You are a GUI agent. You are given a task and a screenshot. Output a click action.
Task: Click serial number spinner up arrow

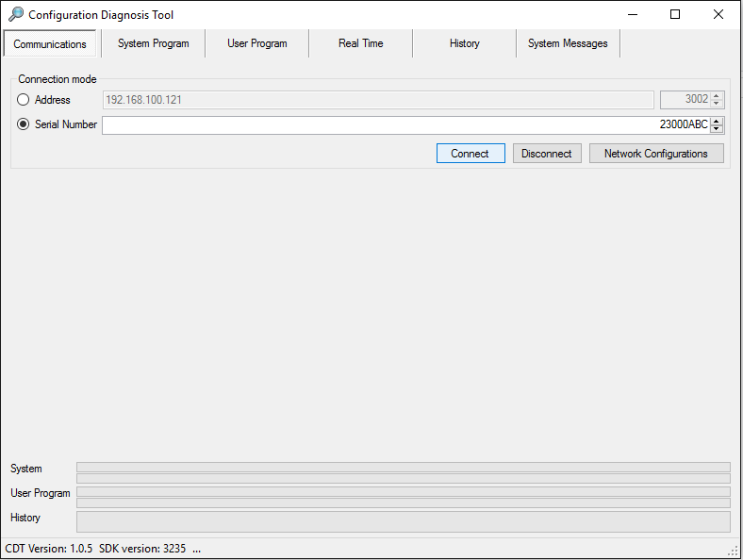[718, 121]
